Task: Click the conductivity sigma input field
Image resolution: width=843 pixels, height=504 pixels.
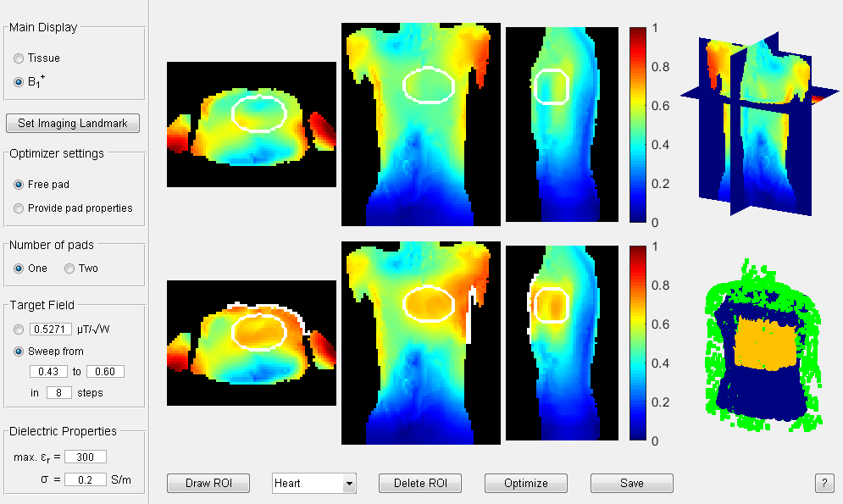Action: click(86, 479)
